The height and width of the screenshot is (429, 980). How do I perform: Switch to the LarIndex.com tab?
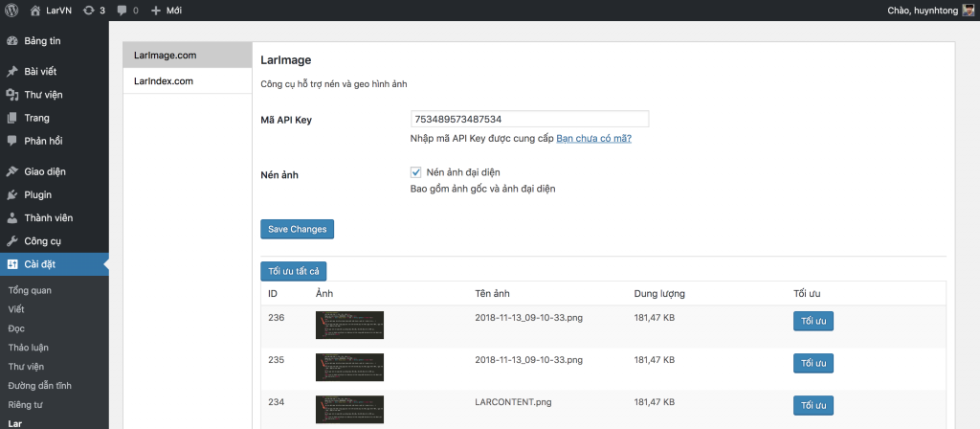point(164,81)
